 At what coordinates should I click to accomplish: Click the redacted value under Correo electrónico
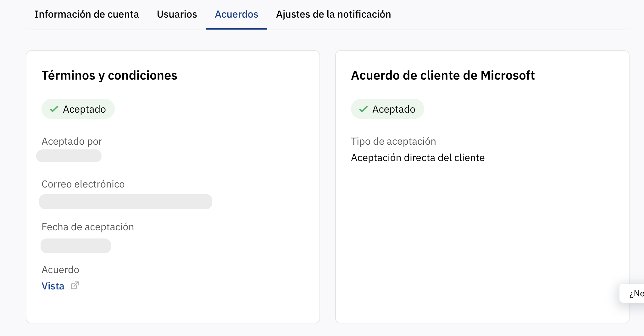pos(125,202)
